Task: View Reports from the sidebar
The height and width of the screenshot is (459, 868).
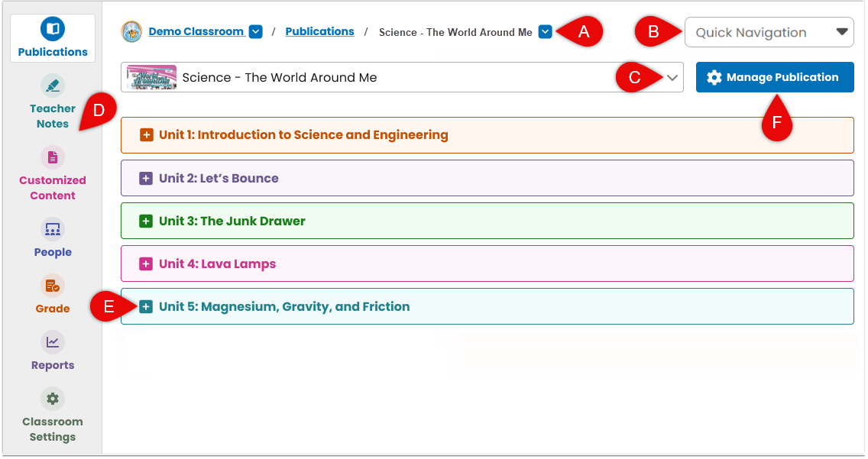Action: pyautogui.click(x=53, y=342)
